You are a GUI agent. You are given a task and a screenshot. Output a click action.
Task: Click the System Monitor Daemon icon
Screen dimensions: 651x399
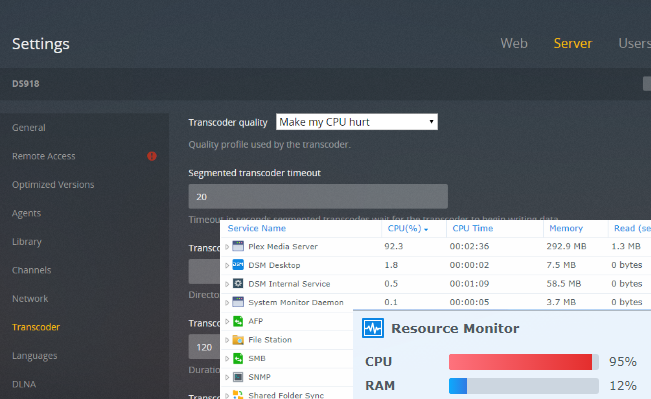pos(238,302)
